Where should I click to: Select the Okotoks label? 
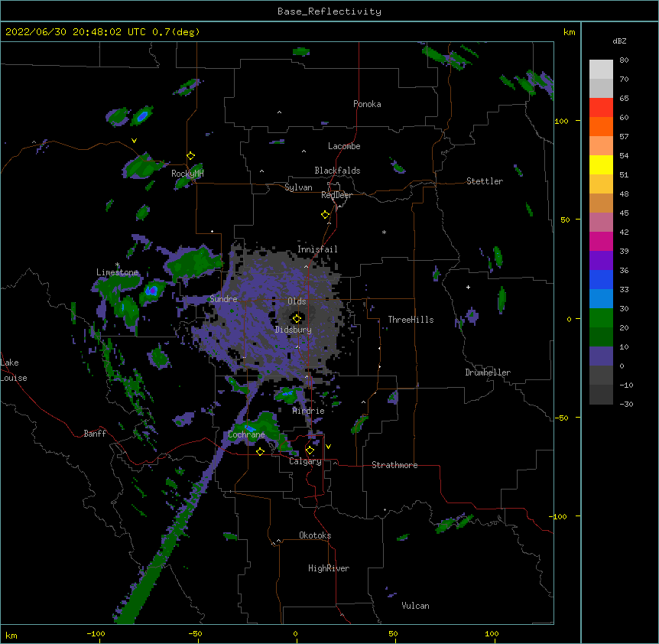coord(315,535)
